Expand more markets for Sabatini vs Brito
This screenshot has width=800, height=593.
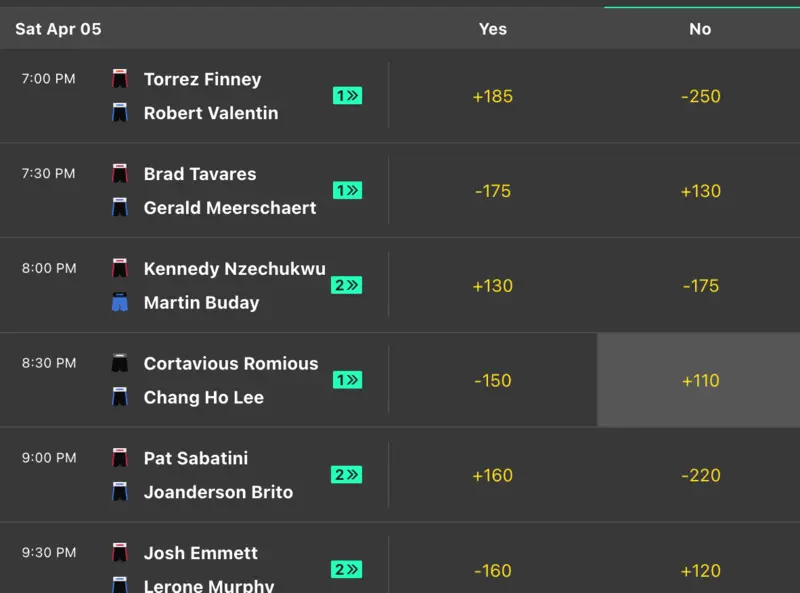pyautogui.click(x=346, y=475)
